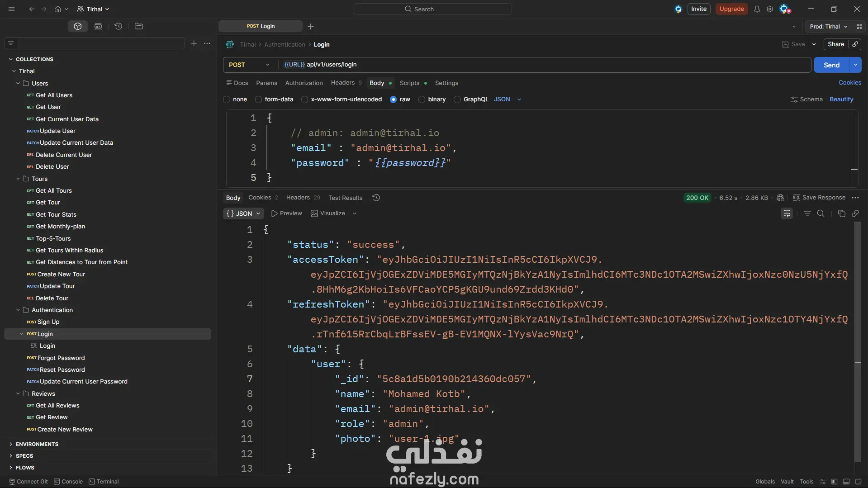Switch to the Authorization tab
This screenshot has width=868, height=488.
304,83
